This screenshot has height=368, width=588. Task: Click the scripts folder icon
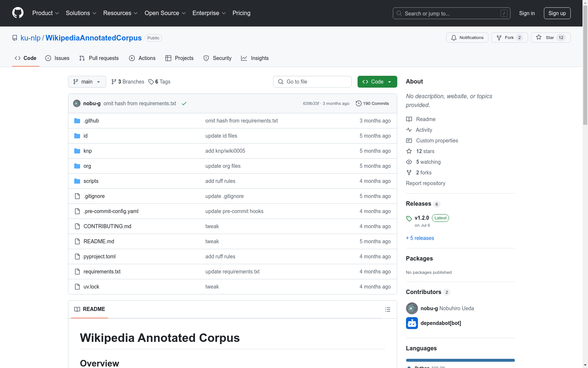[77, 181]
